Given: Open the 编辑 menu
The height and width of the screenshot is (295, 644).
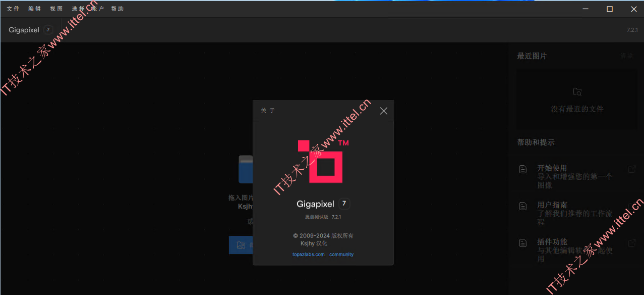Looking at the screenshot, I should click(35, 9).
